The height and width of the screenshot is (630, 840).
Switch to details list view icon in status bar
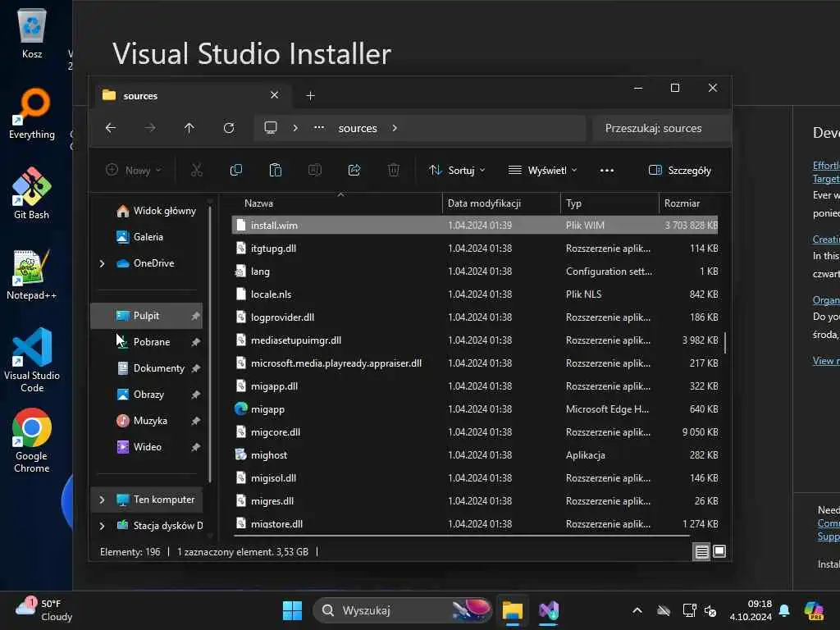click(x=702, y=551)
